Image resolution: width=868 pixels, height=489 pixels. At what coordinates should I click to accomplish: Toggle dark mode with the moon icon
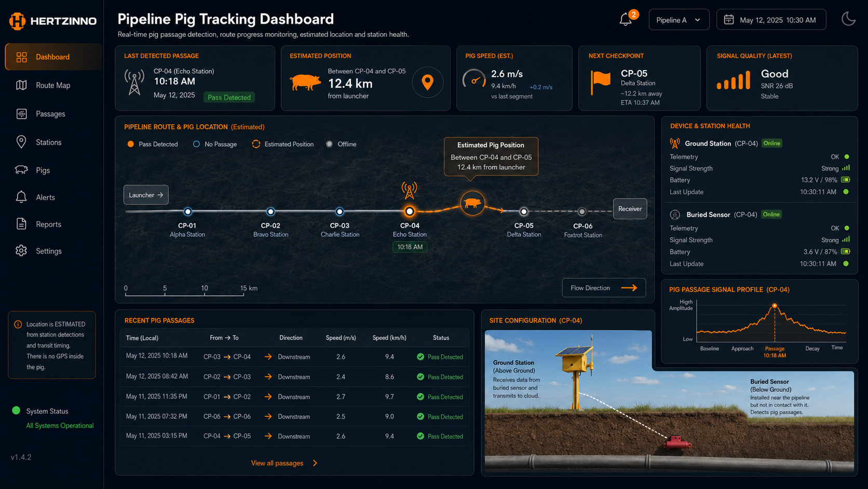pos(848,19)
